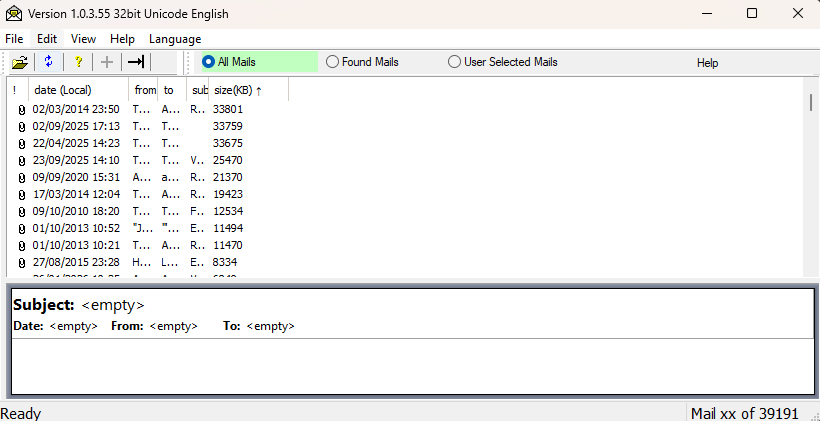
Task: Select mail with size 8334
Action: tap(224, 262)
